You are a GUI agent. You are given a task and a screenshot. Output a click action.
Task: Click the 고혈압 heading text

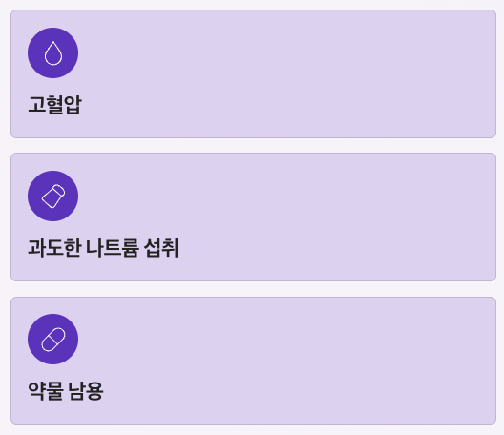(55, 105)
